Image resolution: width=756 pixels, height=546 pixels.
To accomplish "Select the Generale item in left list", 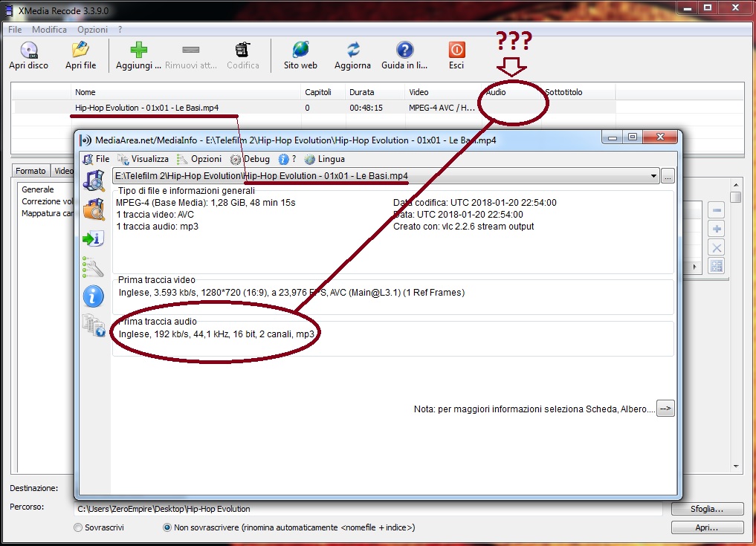I will [x=38, y=189].
